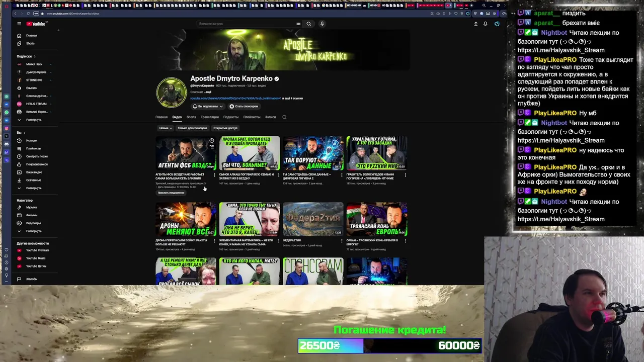Toggle the Только для спонсоров filter chip
The height and width of the screenshot is (362, 644).
(x=192, y=128)
